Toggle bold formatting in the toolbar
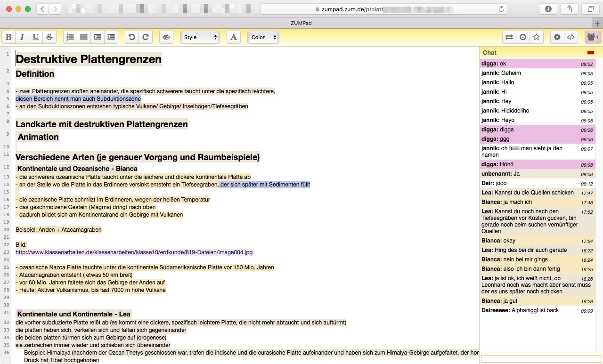Viewport: 603px width, 364px height. [8, 37]
